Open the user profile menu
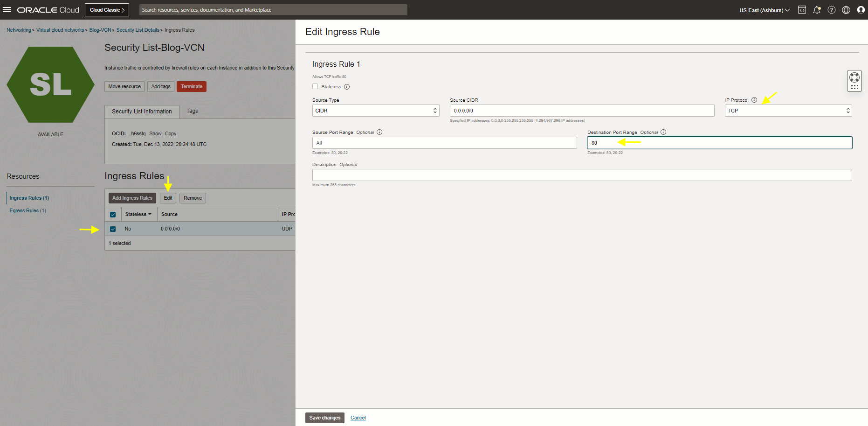This screenshot has width=868, height=426. pos(861,10)
